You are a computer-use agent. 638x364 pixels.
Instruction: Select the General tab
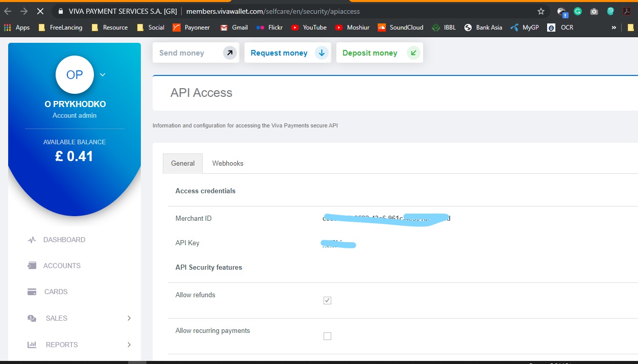tap(182, 163)
